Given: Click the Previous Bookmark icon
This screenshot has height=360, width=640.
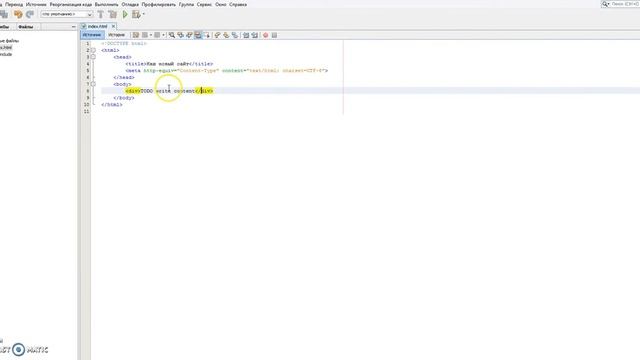Looking at the screenshot, I should point(218,35).
